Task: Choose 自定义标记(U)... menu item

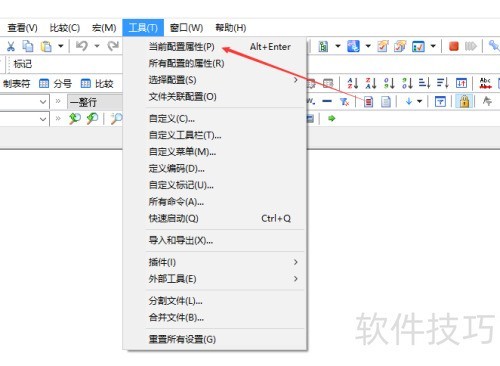Action: click(x=215, y=185)
